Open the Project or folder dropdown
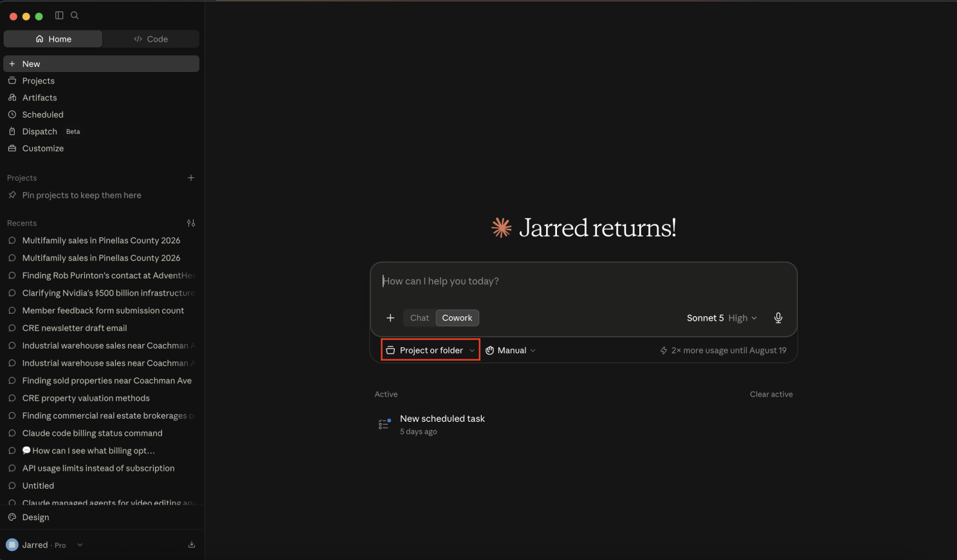957x560 pixels. click(430, 350)
